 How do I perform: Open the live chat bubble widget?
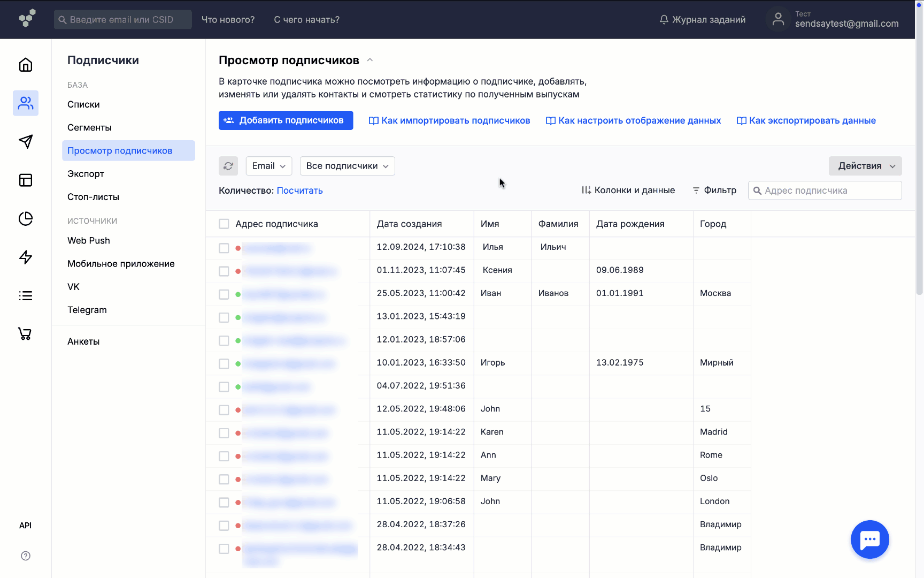(869, 539)
